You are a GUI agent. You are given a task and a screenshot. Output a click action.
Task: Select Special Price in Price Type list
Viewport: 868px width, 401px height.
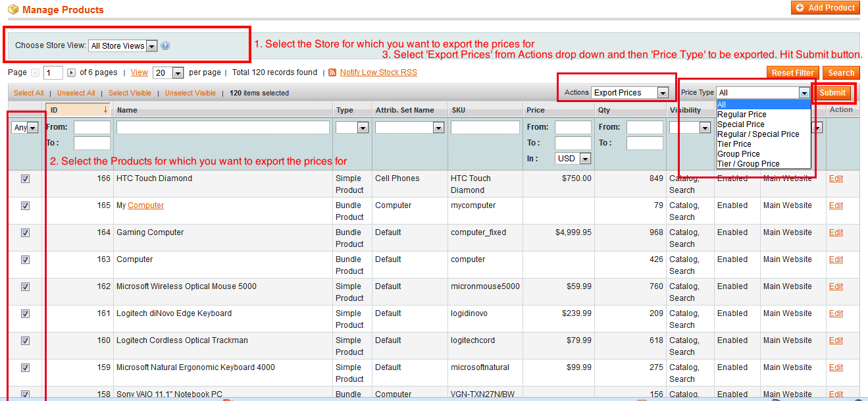pos(742,124)
